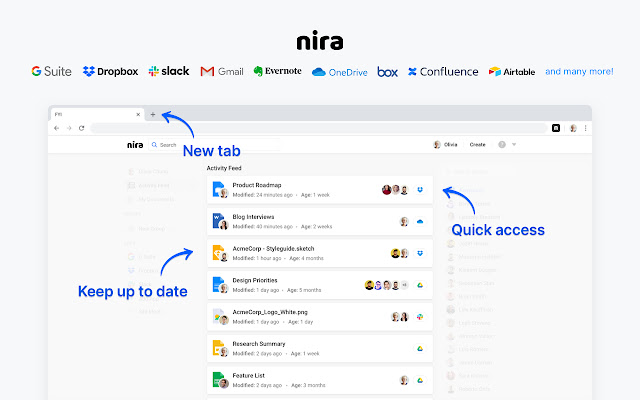
Task: Click the 'and many more!' link
Action: pyautogui.click(x=580, y=71)
